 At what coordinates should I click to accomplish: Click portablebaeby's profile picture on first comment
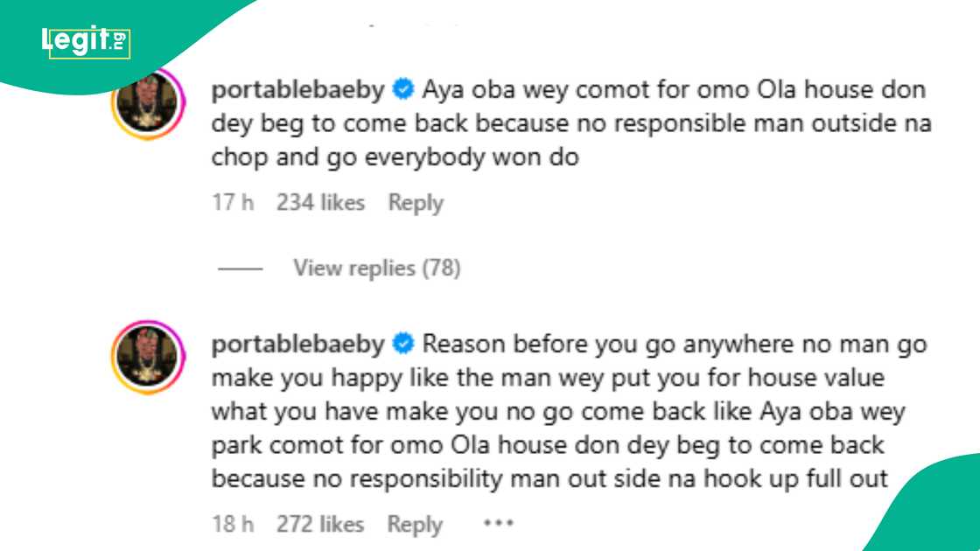coord(146,101)
